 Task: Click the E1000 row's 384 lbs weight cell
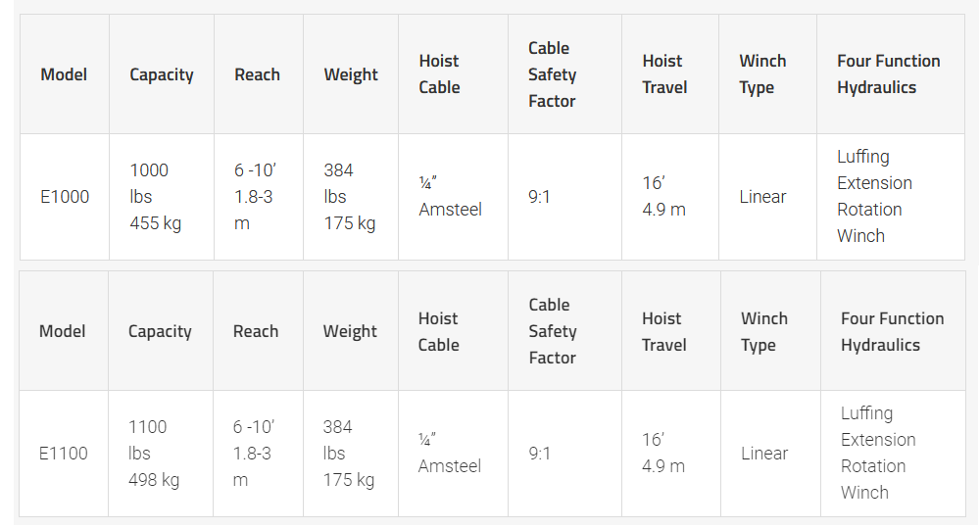[x=350, y=197]
